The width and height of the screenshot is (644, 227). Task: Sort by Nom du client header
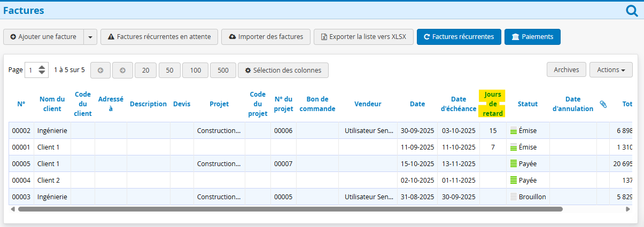pos(52,104)
